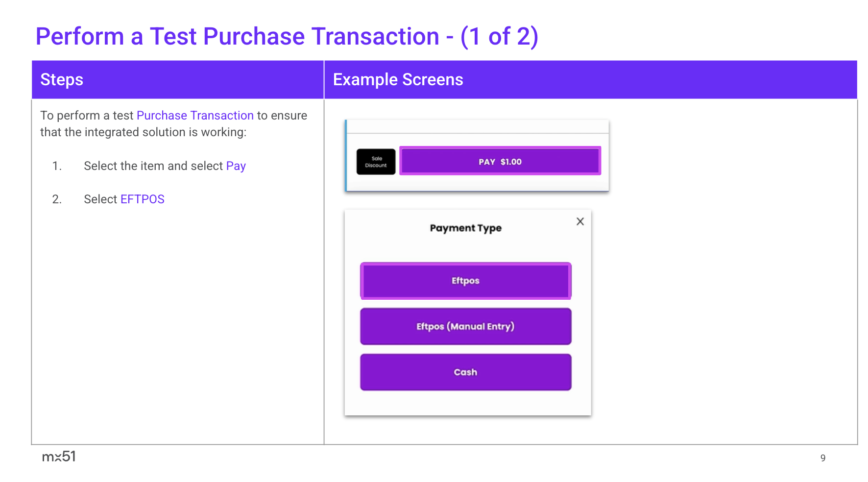Click the highlighted 'Pay' word in step one
Viewport: 868px width, 482px height.
click(x=236, y=166)
